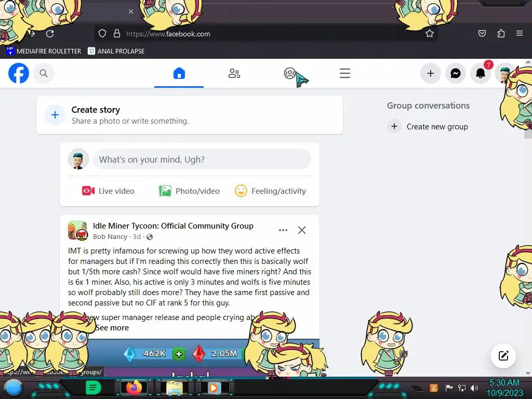Open Messenger from the header
The width and height of the screenshot is (532, 399).
[x=455, y=73]
